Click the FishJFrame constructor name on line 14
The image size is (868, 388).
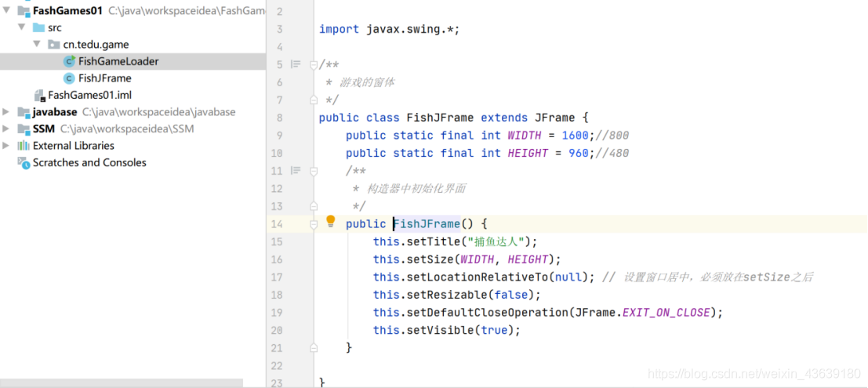click(x=427, y=224)
